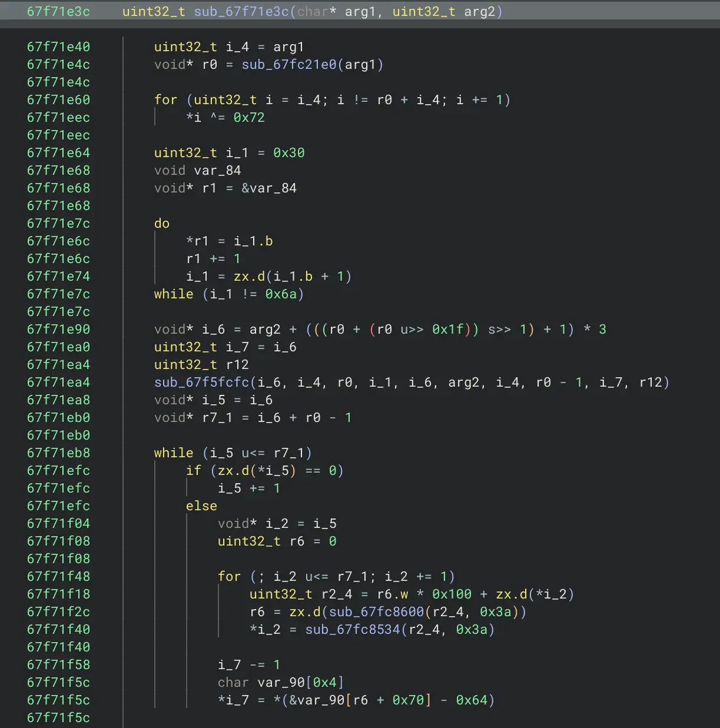Viewport: 720px width, 728px height.
Task: Click address 67f71e40 in the gutter
Action: click(x=58, y=47)
